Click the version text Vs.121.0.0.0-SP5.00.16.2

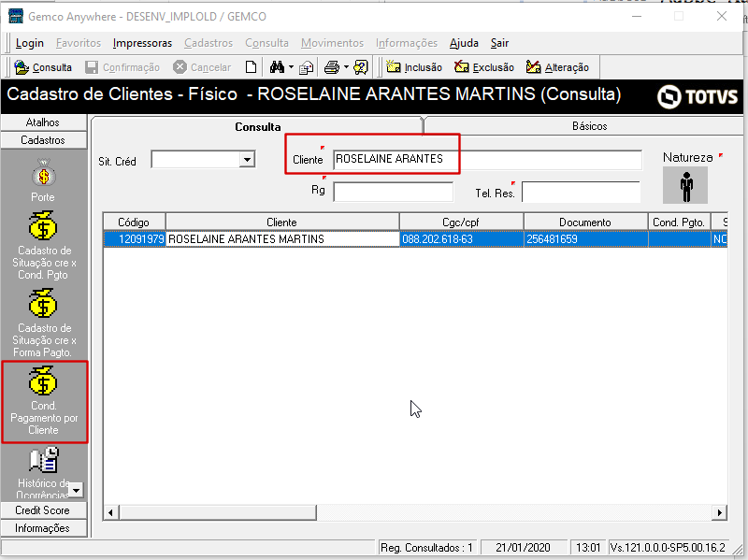[x=668, y=547]
